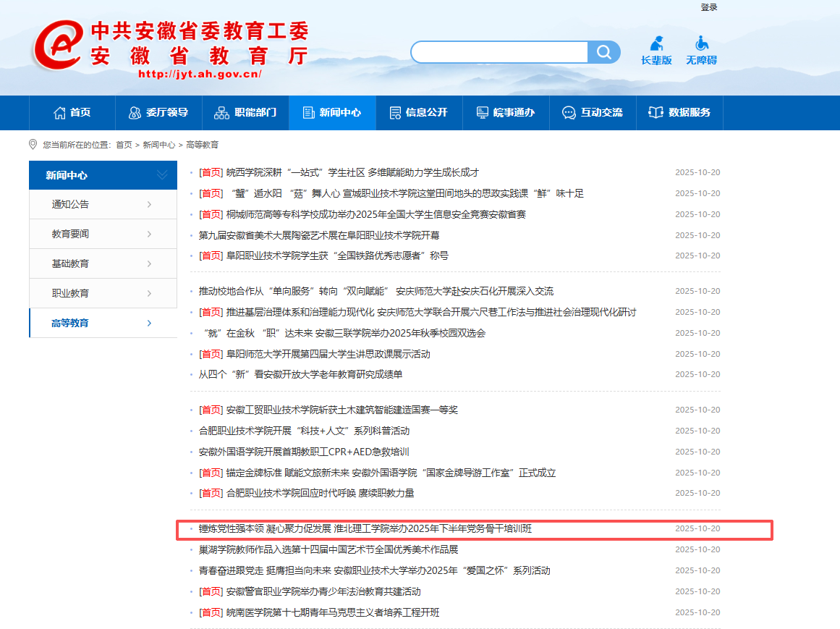Viewport: 840px width, 629px height.
Task: Click the location pin breadcrumb icon
Action: click(x=33, y=145)
